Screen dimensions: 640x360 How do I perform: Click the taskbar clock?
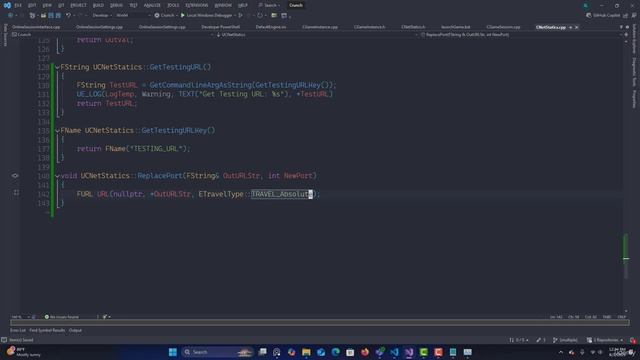[x=617, y=352]
